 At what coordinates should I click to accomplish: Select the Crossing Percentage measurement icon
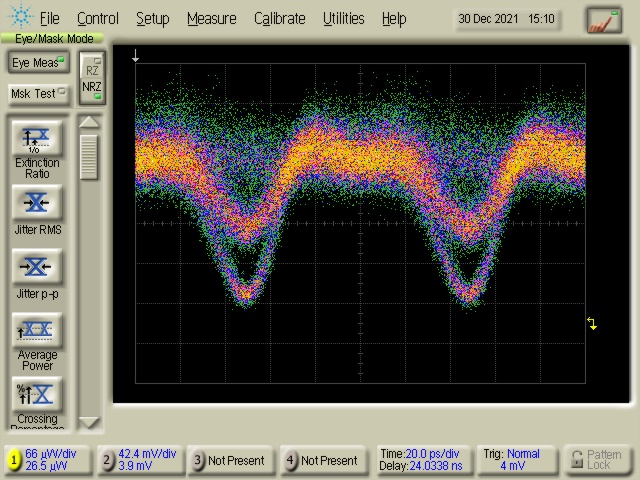pos(37,394)
